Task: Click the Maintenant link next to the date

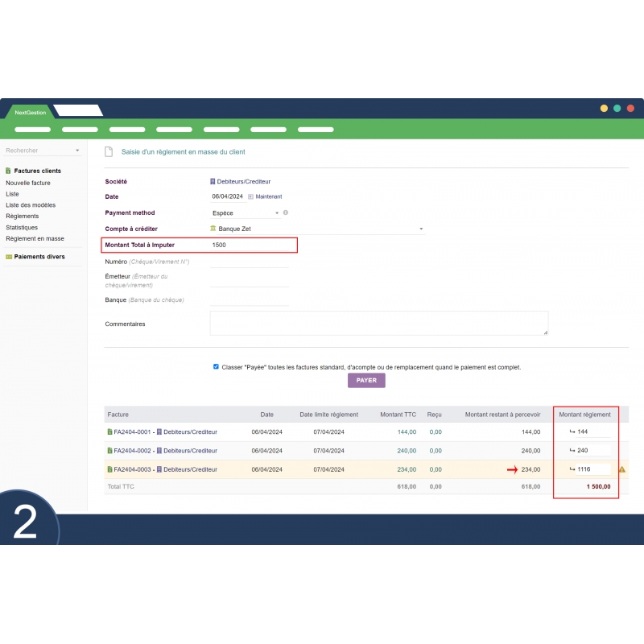Action: (x=269, y=196)
